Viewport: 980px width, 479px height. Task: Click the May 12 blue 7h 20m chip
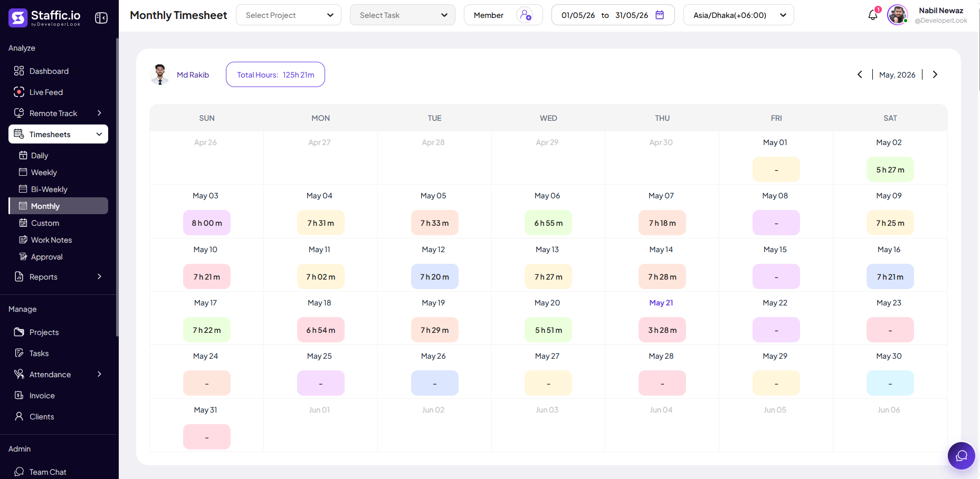pos(435,276)
